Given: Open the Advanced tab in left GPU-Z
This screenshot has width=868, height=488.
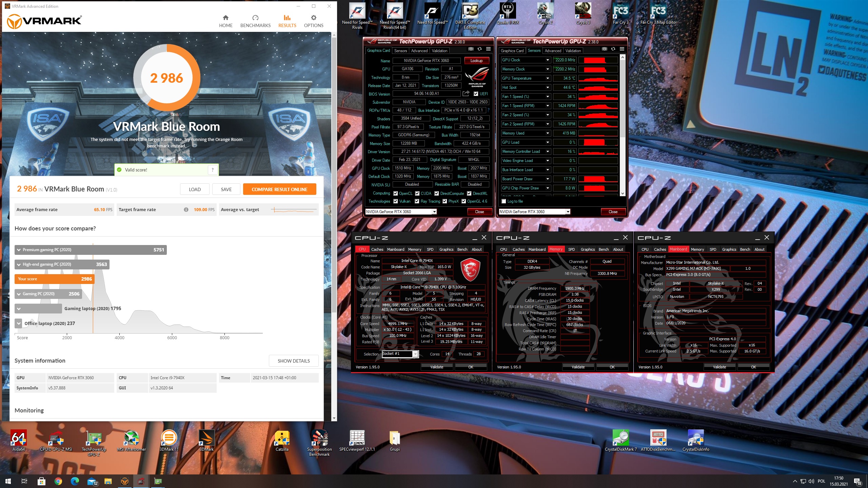Looking at the screenshot, I should coord(419,51).
